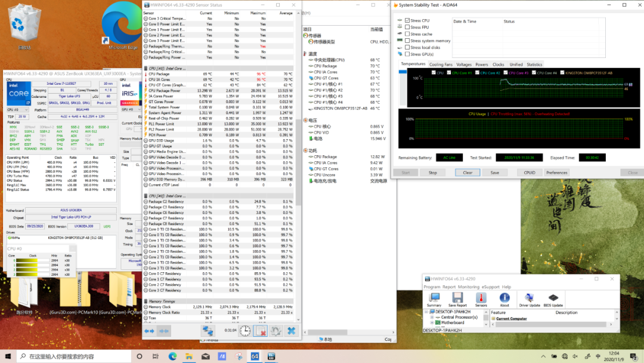This screenshot has width=644, height=363.
Task: Click the network computers icon in Sensor Status
Action: click(208, 330)
